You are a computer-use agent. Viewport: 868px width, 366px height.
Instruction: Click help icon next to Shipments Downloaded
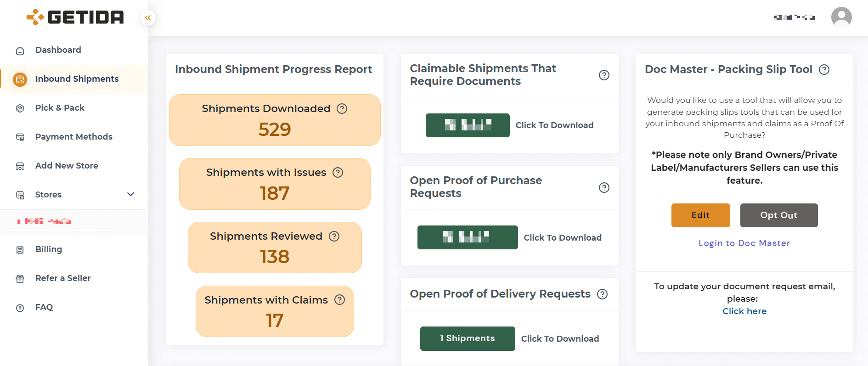click(x=342, y=108)
